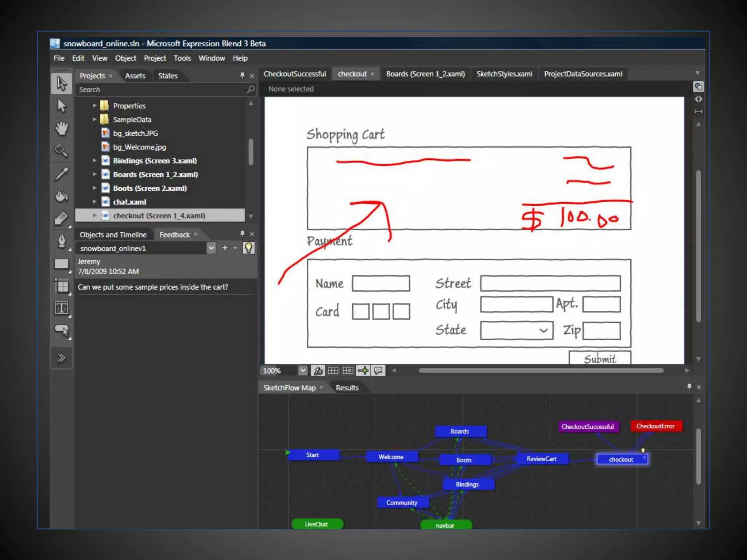The image size is (747, 560).
Task: Select the Paint Bucket tool
Action: coord(61,196)
